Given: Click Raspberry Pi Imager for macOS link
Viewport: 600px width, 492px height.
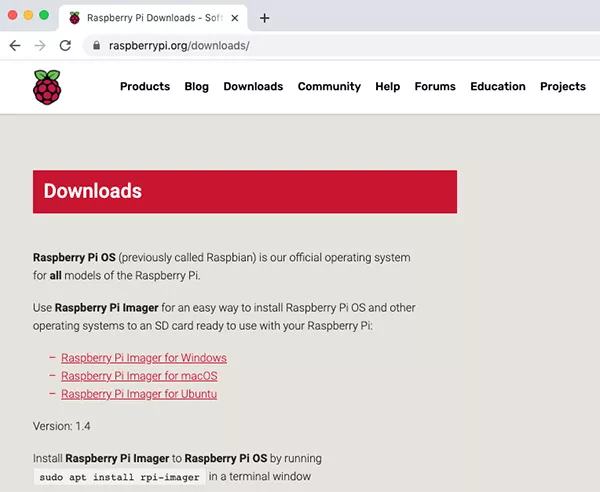Looking at the screenshot, I should pos(139,376).
